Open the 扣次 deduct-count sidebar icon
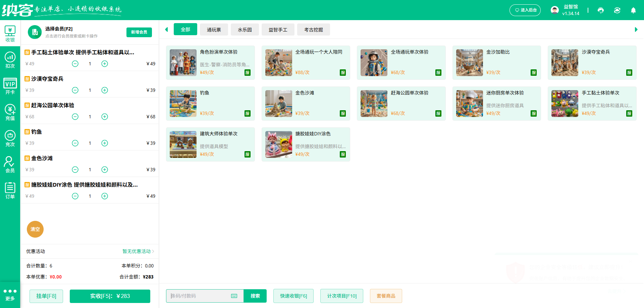The width and height of the screenshot is (644, 308). pos(10,60)
